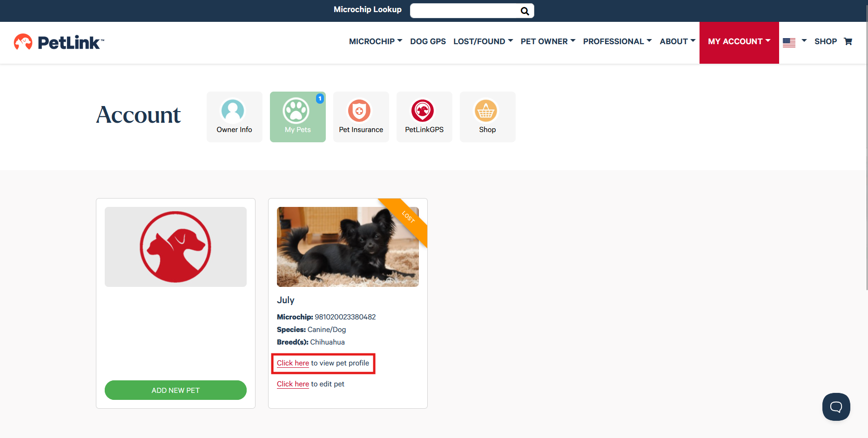
Task: Go to DOG GPS page
Action: 428,41
